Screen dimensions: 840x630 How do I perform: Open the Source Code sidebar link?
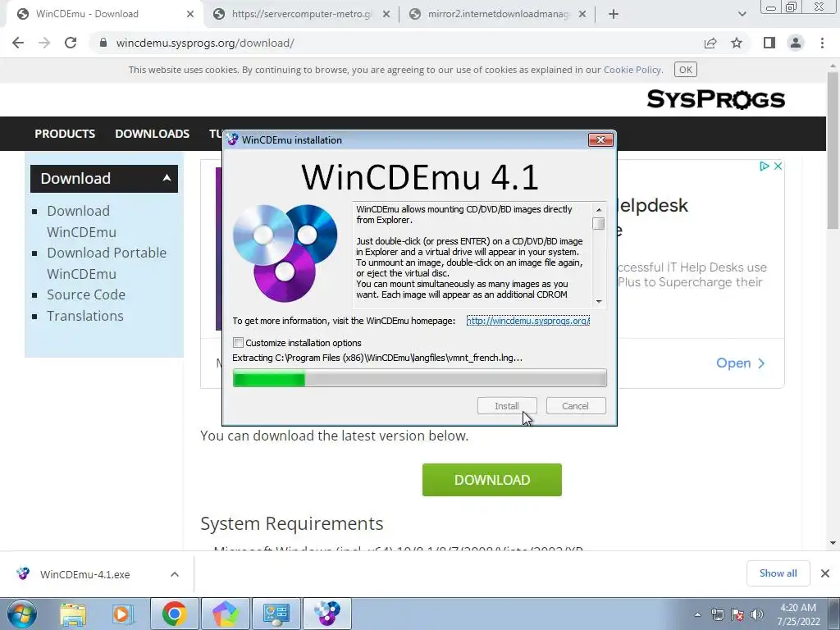click(86, 294)
